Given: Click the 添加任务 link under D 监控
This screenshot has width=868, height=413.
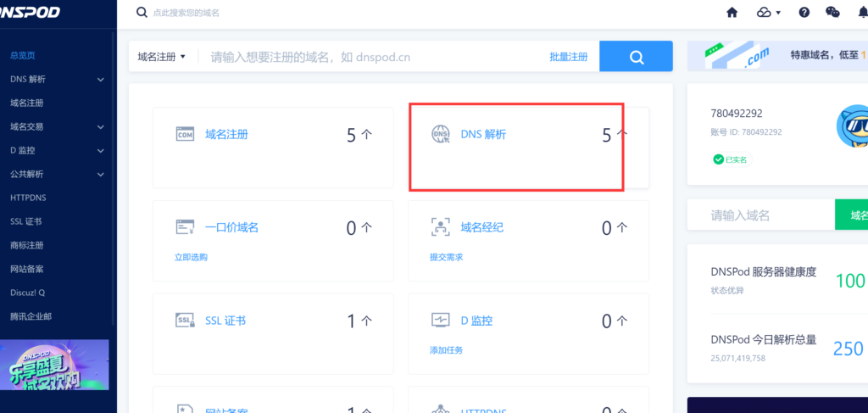Looking at the screenshot, I should tap(446, 350).
